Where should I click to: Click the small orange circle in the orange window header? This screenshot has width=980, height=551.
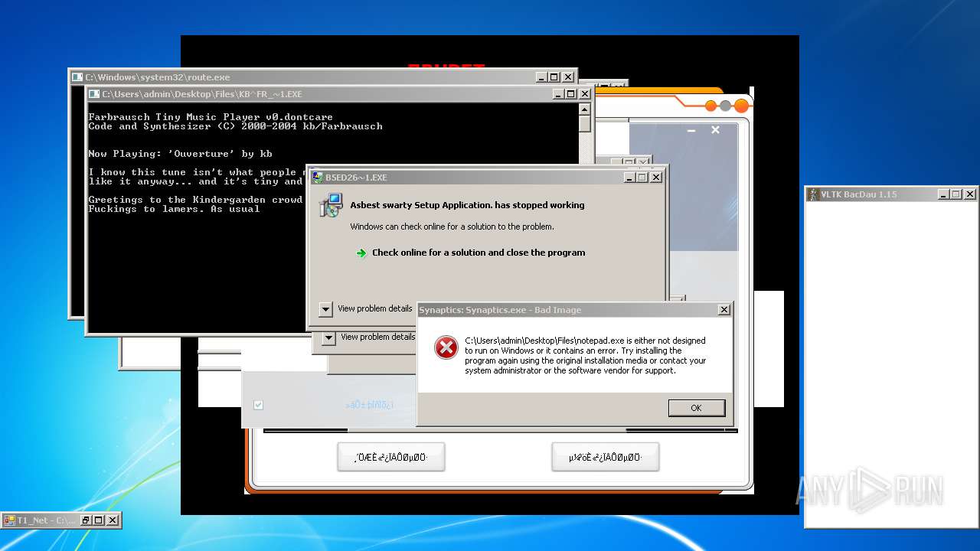click(x=710, y=106)
